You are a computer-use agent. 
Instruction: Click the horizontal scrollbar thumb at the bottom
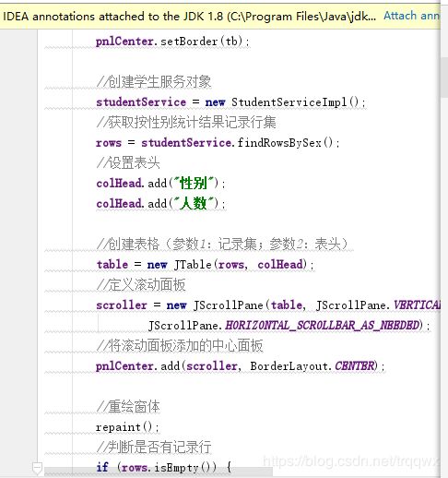click(x=159, y=472)
